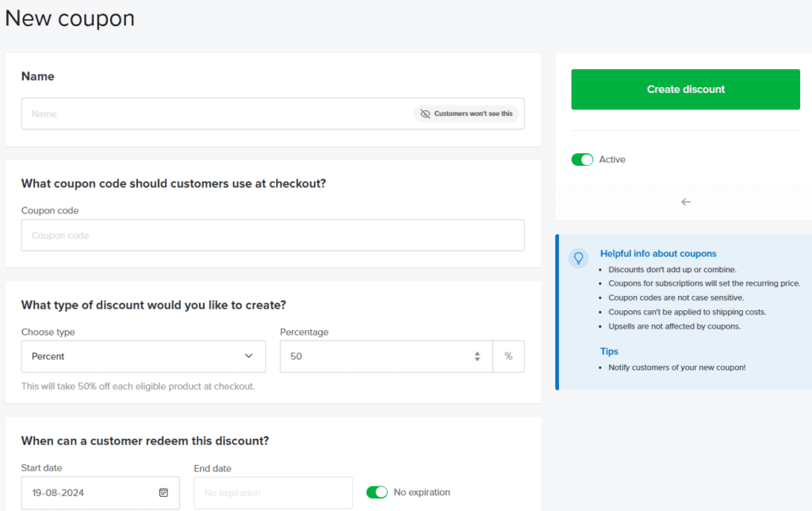The height and width of the screenshot is (511, 812).
Task: Click the chevron arrow in Choose type box
Action: pos(249,356)
